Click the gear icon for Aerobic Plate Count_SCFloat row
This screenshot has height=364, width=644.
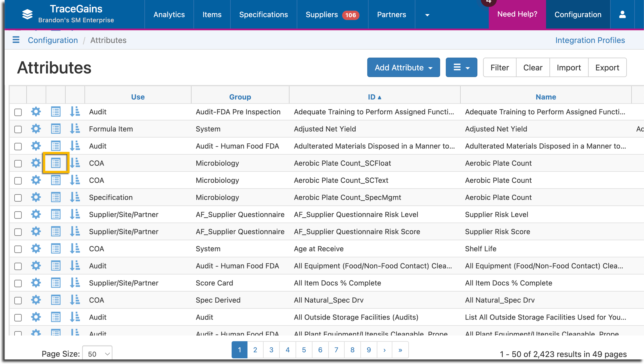(x=36, y=163)
